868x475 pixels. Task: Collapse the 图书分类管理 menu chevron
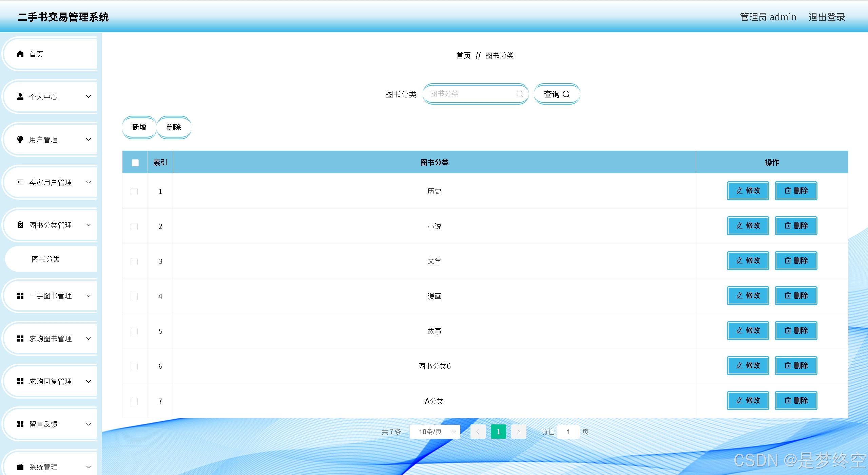[89, 225]
